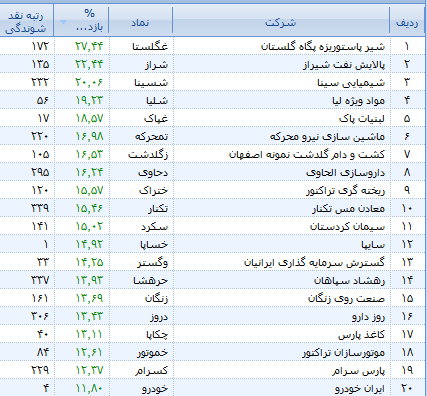Click liquidity rank ۳۳۹
The width and height of the screenshot is (427, 396).
40,208
